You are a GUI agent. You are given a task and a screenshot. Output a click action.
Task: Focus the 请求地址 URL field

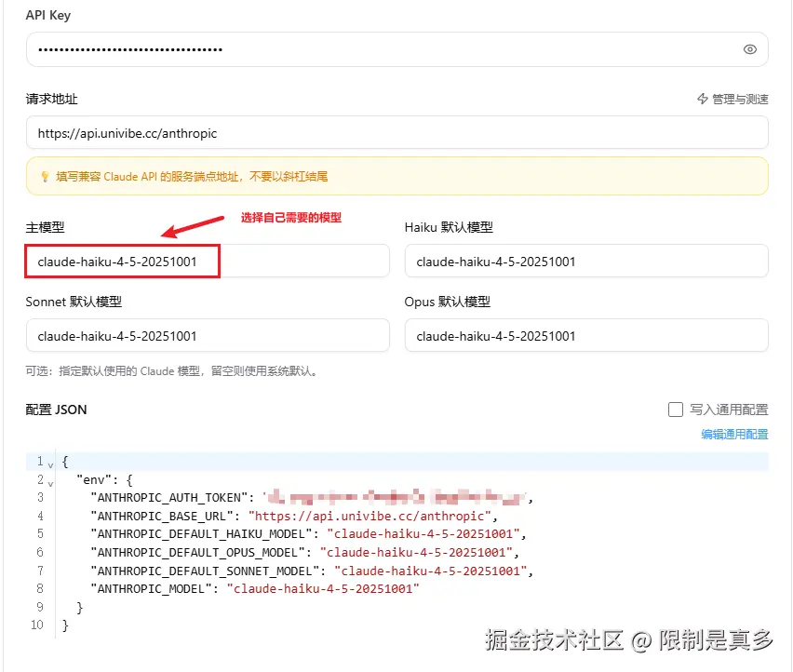point(397,132)
